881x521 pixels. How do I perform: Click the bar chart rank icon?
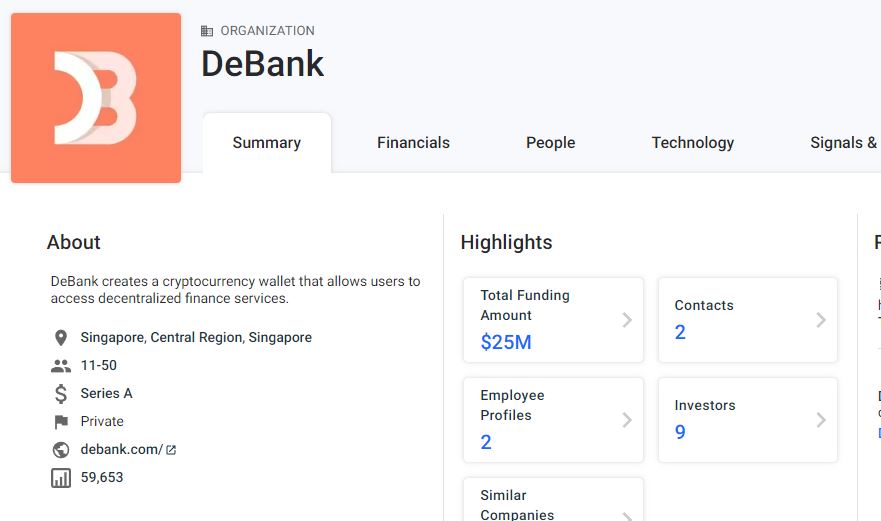click(61, 478)
